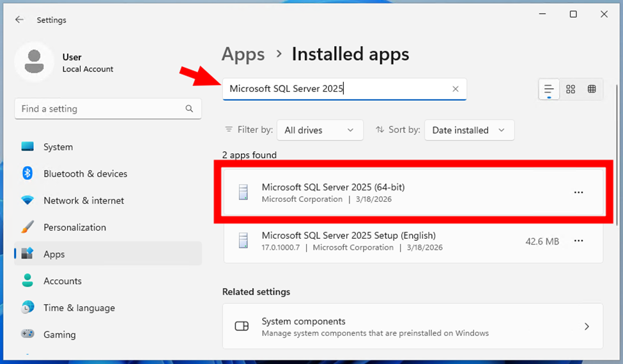The width and height of the screenshot is (623, 364).
Task: Switch to table view layout icon
Action: coord(592,89)
